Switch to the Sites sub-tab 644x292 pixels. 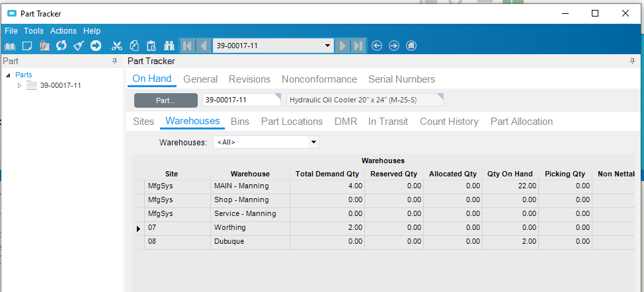pos(143,122)
